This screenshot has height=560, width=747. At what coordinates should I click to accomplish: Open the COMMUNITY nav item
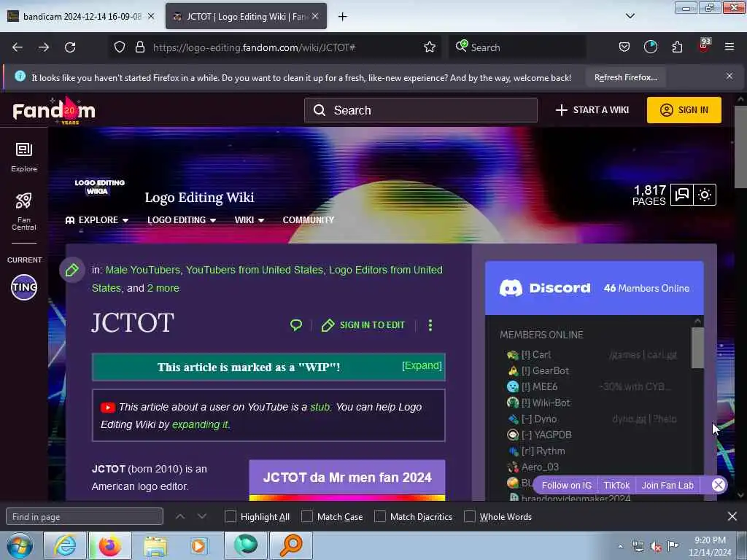(x=309, y=220)
